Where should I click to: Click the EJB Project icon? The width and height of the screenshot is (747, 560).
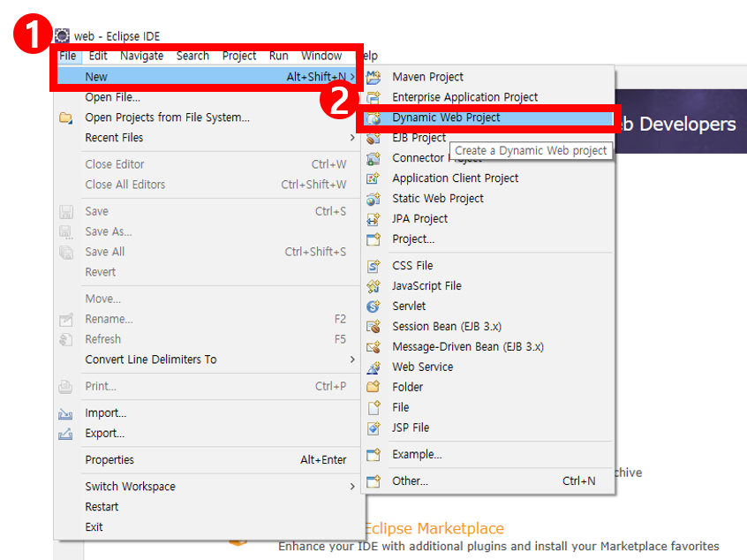click(373, 138)
